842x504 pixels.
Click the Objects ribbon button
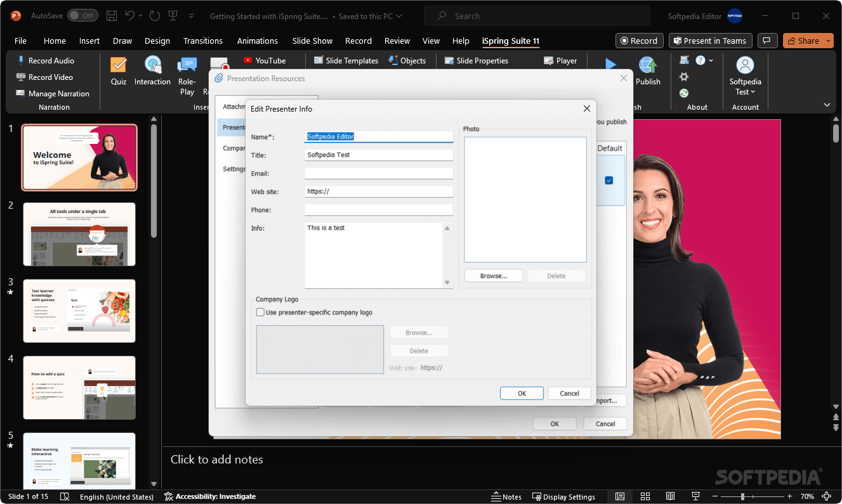click(407, 61)
